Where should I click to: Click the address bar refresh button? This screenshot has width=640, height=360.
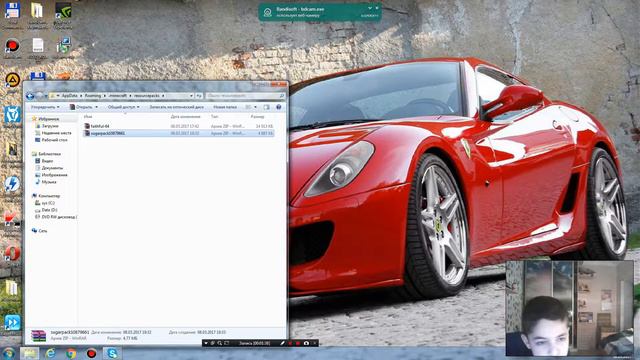click(199, 96)
